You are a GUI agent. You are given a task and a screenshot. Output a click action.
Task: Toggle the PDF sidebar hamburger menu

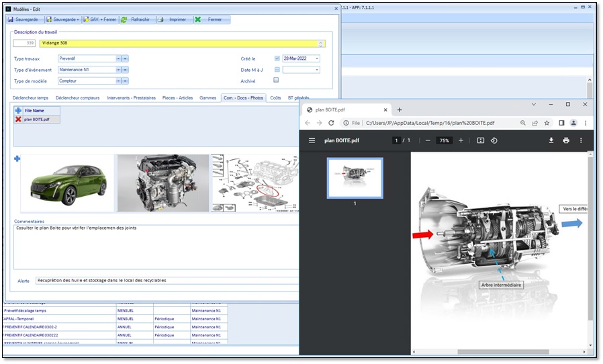[312, 140]
